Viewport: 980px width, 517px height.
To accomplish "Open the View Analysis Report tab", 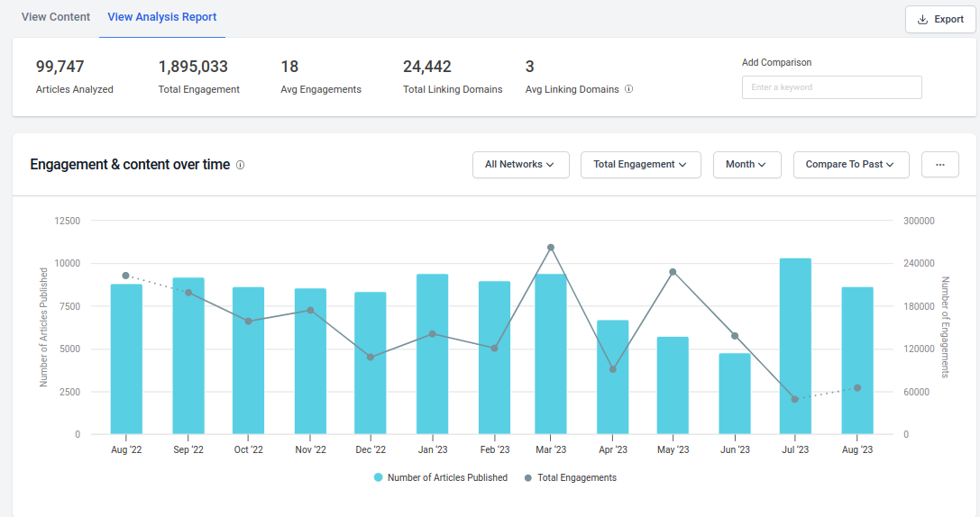I will [162, 17].
